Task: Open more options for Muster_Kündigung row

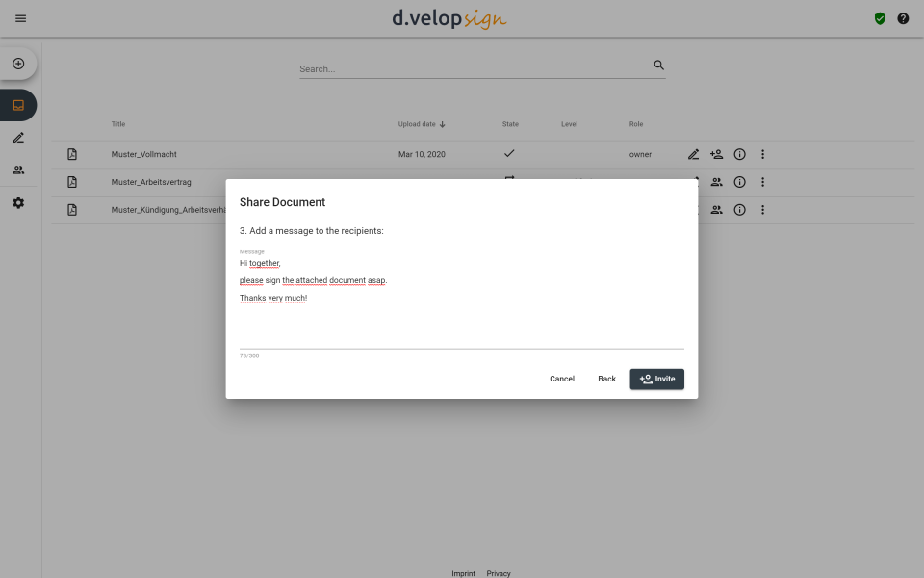Action: click(762, 209)
